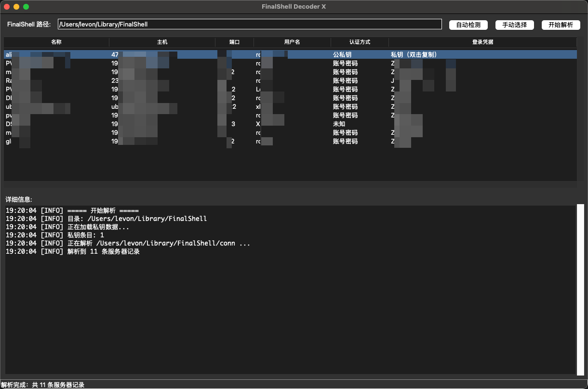588x389 pixels.
Task: Minimize the window with yellow button
Action: pos(16,7)
